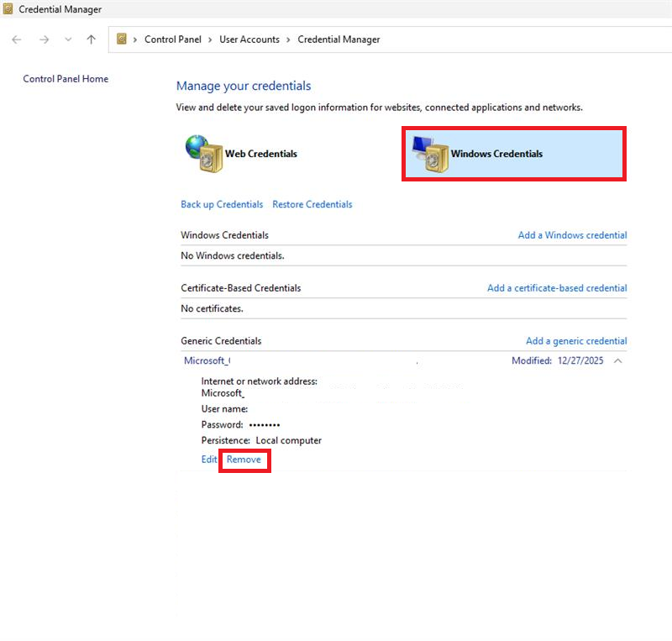Viewport: 672px width, 641px height.
Task: Click the address bar vault icon
Action: point(122,39)
